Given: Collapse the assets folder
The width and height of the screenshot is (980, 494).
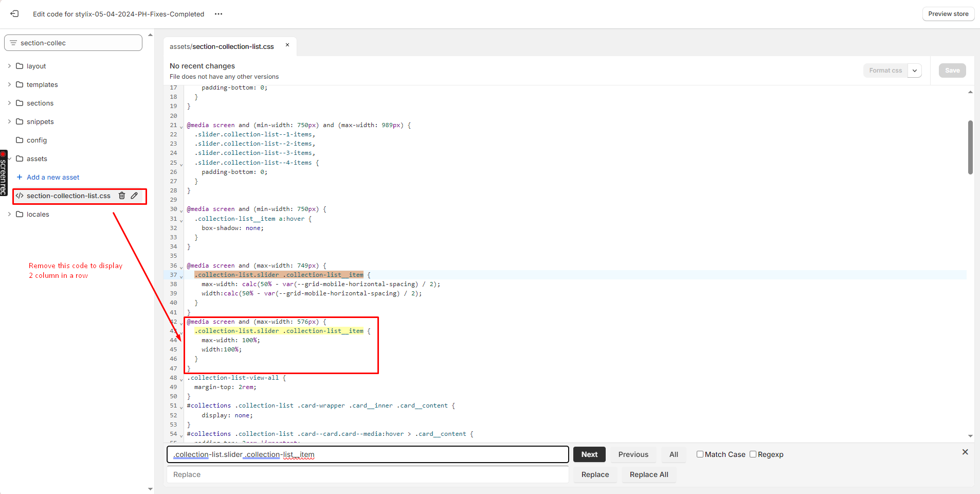Looking at the screenshot, I should pyautogui.click(x=9, y=158).
